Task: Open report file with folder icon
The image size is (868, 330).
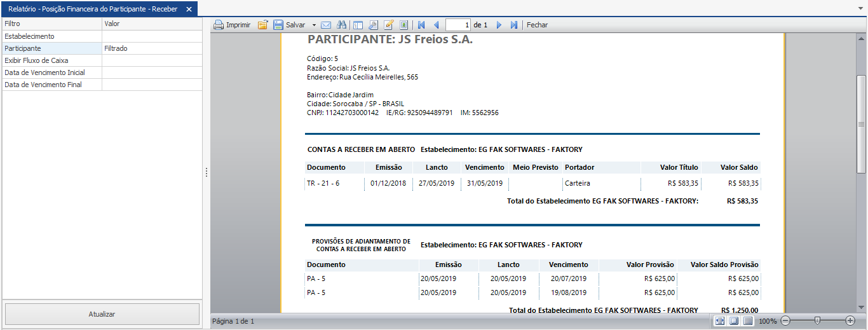Action: click(262, 25)
